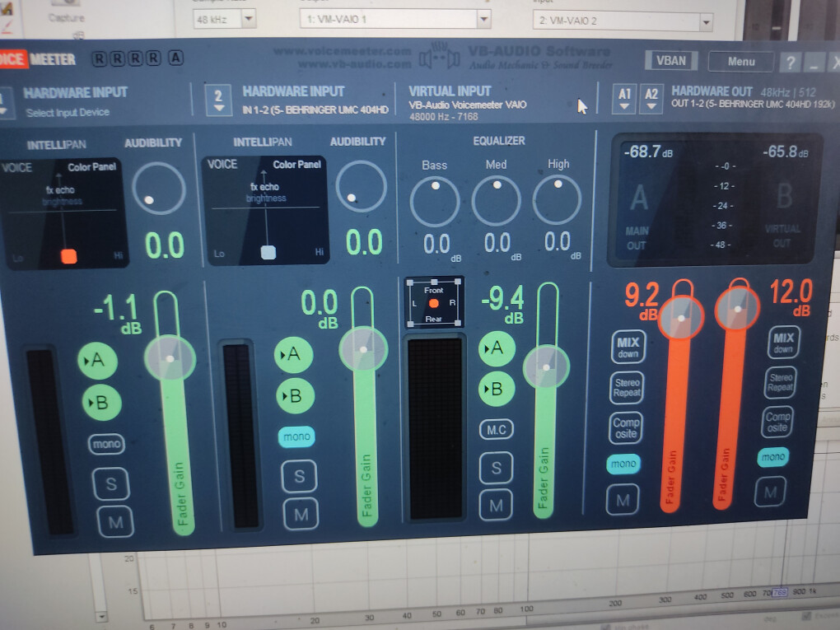The height and width of the screenshot is (630, 840).
Task: Mute the Hardware Input 2 strip
Action: click(301, 514)
